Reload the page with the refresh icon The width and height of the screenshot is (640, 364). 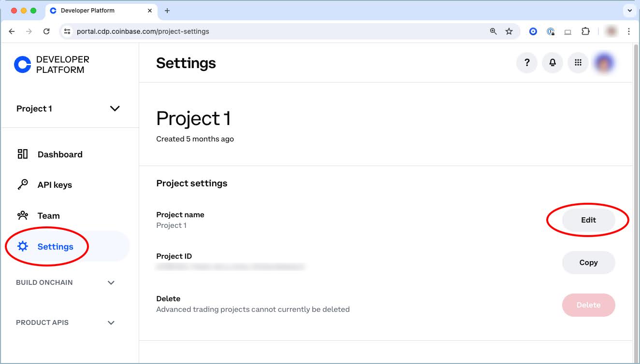(46, 31)
